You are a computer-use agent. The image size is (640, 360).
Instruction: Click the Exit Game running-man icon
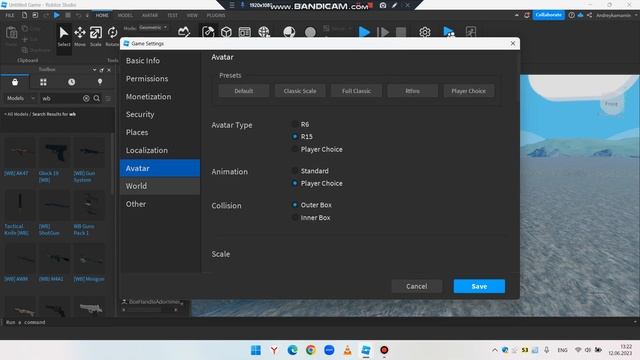tap(471, 32)
